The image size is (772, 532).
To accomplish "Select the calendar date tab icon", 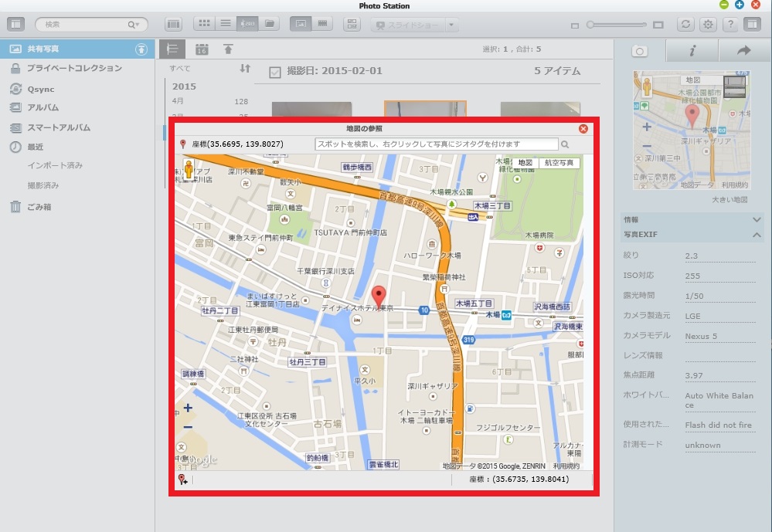I will tap(202, 49).
